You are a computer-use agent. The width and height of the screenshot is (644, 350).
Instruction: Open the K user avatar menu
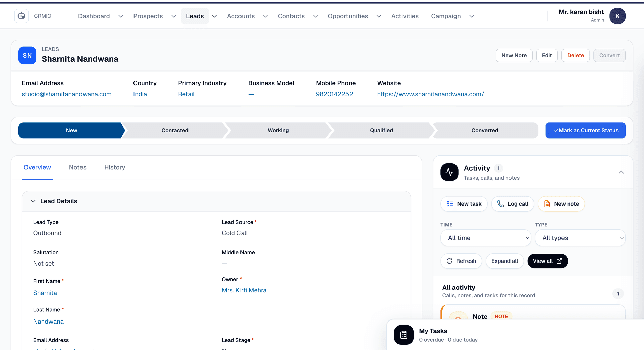(617, 16)
